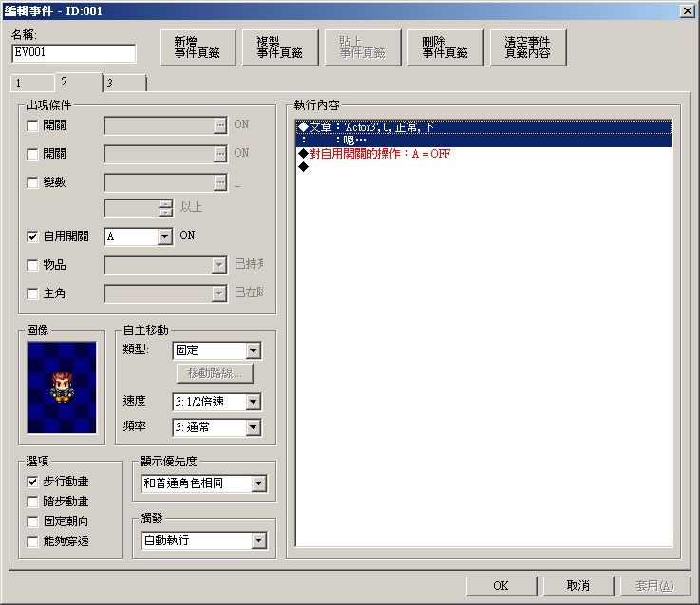Confirm with the OK button

[501, 586]
